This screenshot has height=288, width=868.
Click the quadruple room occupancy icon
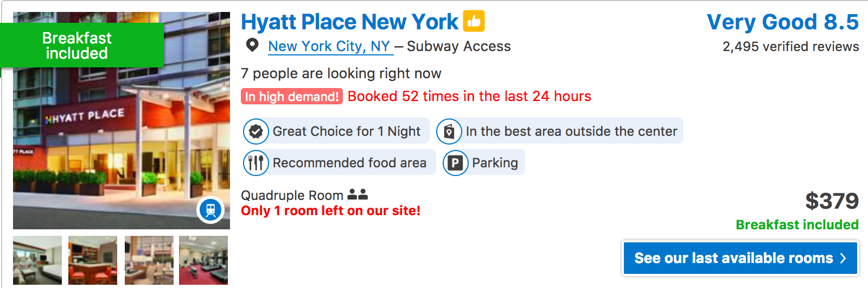pyautogui.click(x=358, y=194)
